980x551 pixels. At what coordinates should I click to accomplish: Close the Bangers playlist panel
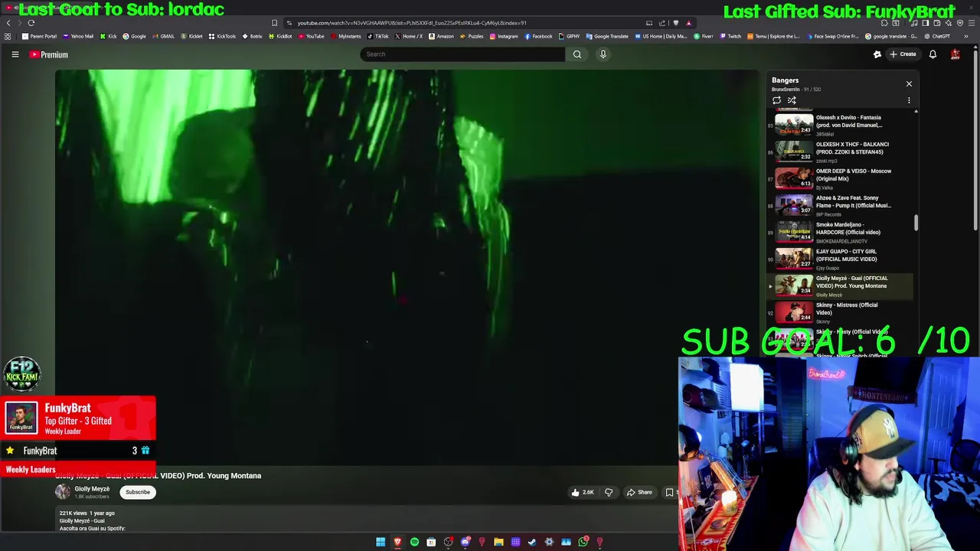click(x=909, y=83)
